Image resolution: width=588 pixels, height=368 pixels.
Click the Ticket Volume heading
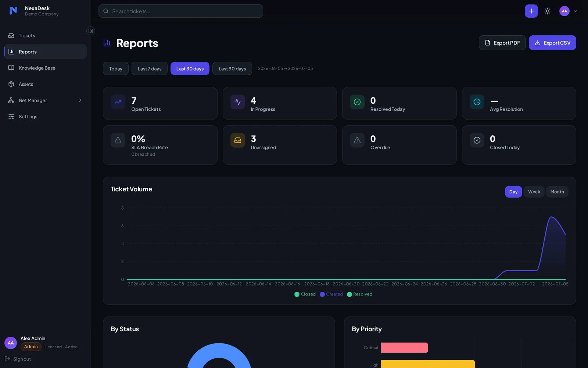[131, 189]
